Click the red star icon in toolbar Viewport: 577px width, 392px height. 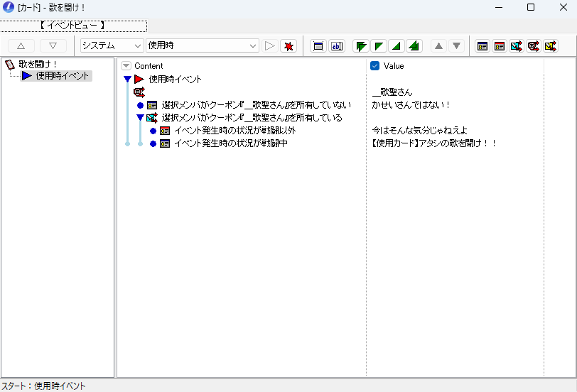288,46
